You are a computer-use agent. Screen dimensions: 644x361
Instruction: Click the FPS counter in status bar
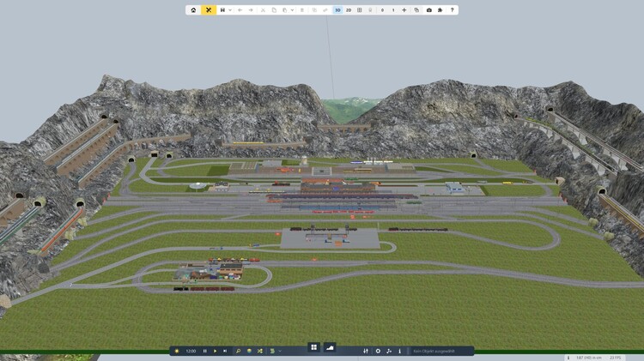point(616,358)
